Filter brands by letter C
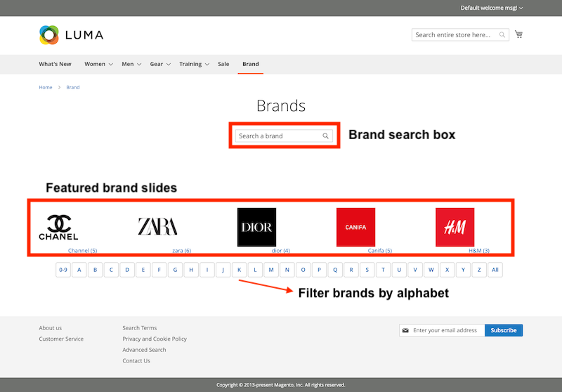 pos(112,270)
